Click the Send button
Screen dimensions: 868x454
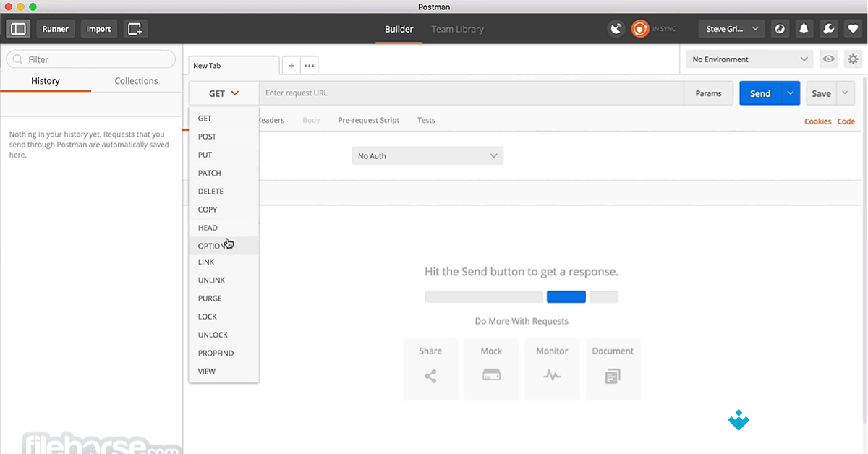click(x=759, y=93)
